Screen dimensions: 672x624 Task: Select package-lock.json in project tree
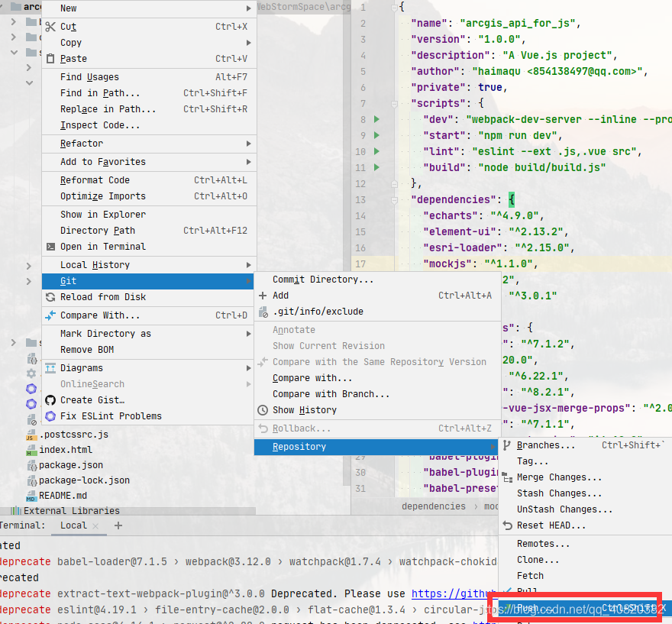pos(84,480)
